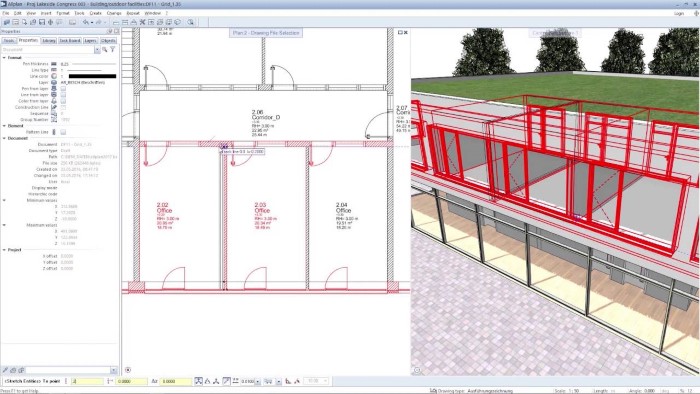Toggle the first active snap icon in dialog line

[199, 381]
